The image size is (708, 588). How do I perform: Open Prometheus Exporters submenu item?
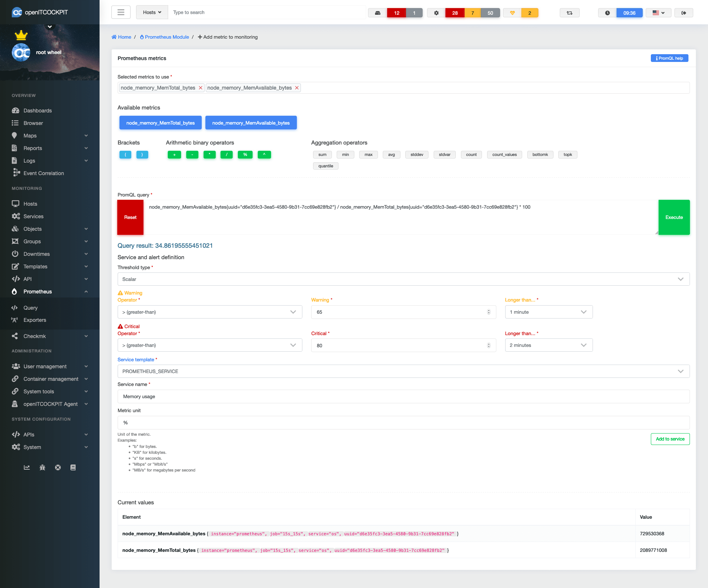tap(50, 320)
